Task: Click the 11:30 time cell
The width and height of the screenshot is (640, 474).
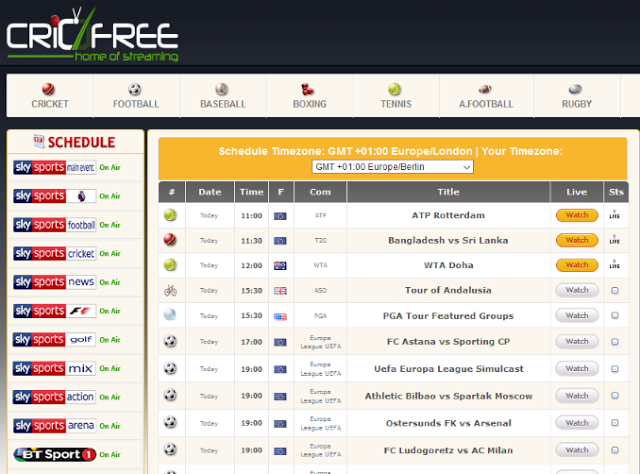Action: (251, 241)
